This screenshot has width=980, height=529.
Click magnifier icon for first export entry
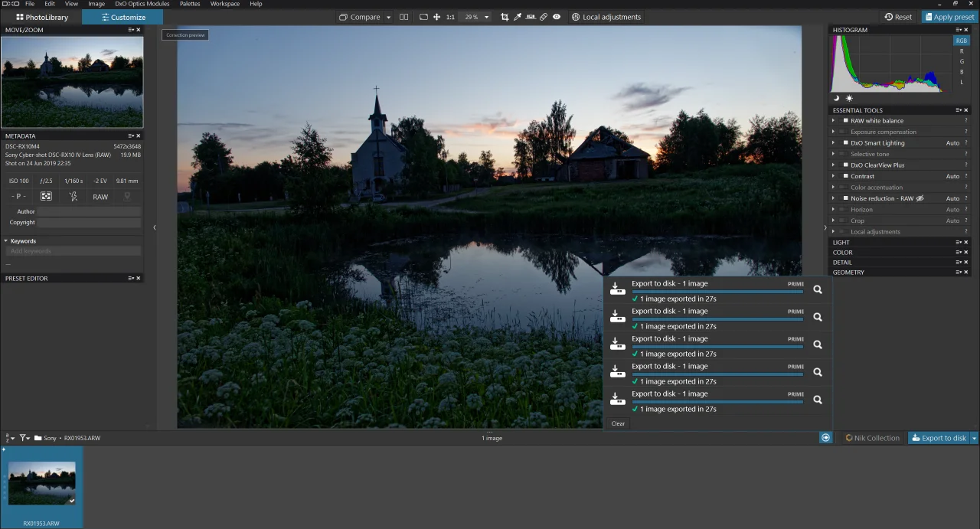coord(818,289)
